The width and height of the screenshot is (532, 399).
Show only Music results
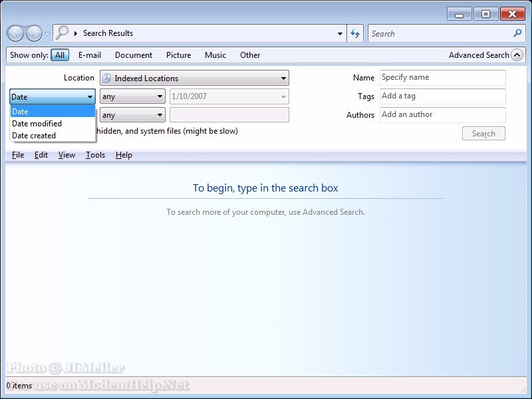[x=215, y=55]
